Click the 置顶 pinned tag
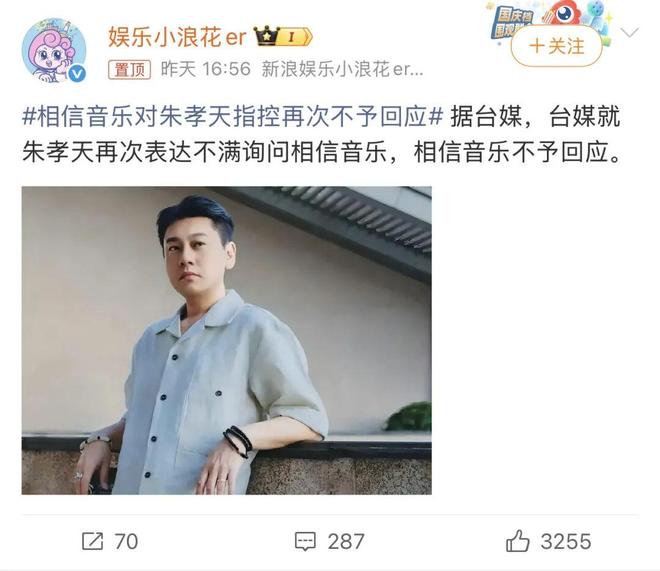Screen dimensions: 660x571 pyautogui.click(x=130, y=69)
